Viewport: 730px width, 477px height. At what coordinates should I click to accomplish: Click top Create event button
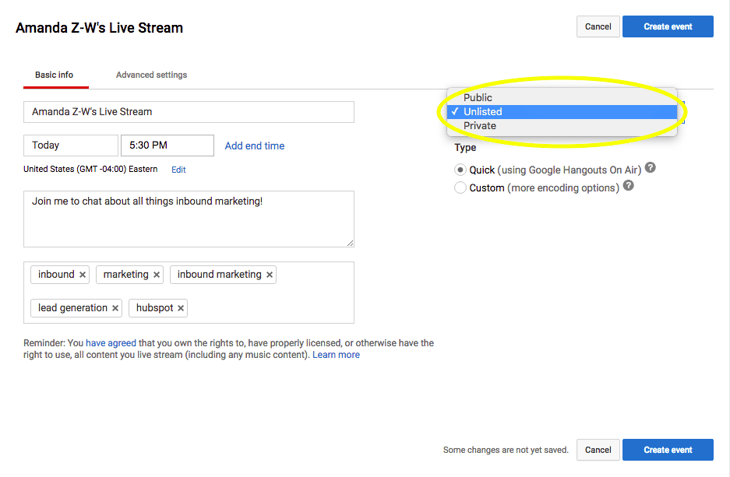[667, 27]
